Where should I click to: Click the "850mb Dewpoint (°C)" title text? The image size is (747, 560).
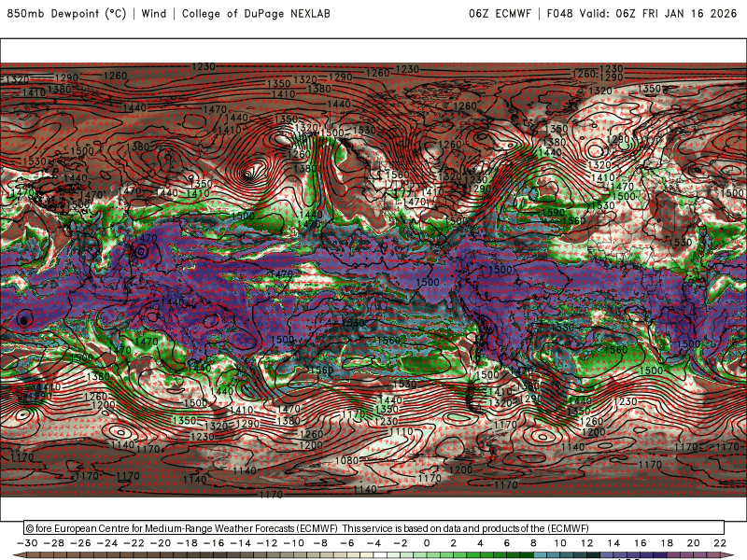[66, 13]
